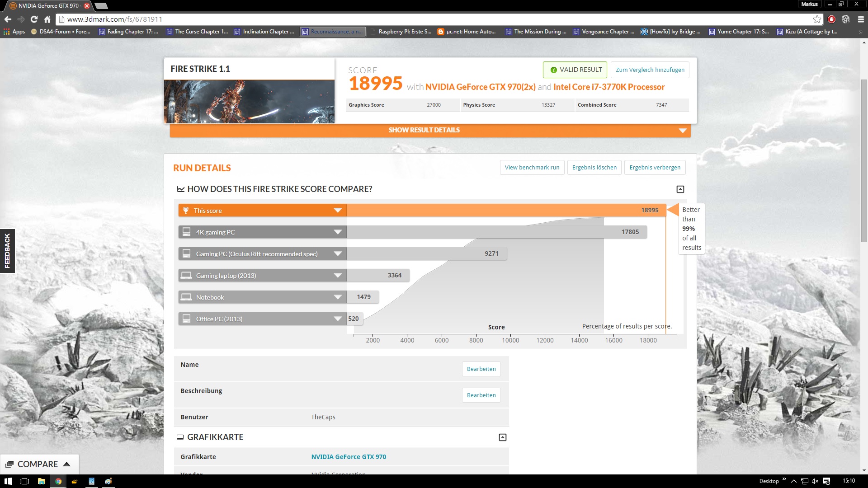Expand Show Result Details bar
Viewport: 868px width, 488px height.
(x=430, y=130)
